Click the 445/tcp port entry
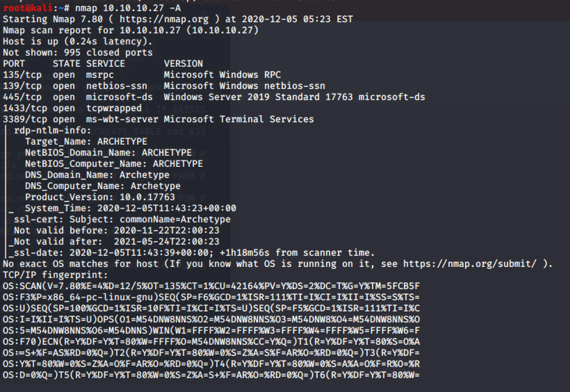This screenshot has width=570, height=392. [x=22, y=97]
